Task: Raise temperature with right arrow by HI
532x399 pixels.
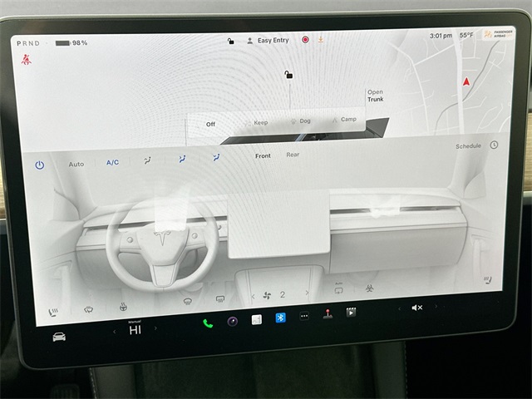Action: (155, 328)
